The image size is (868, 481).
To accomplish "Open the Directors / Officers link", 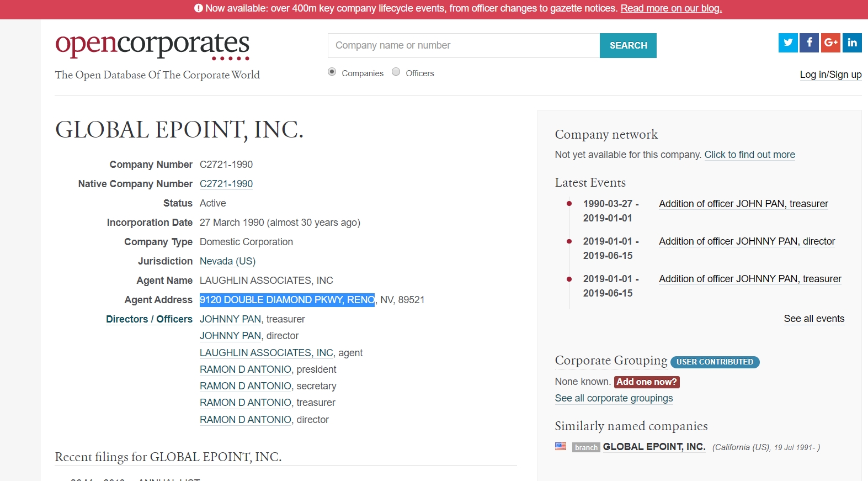I will click(149, 319).
